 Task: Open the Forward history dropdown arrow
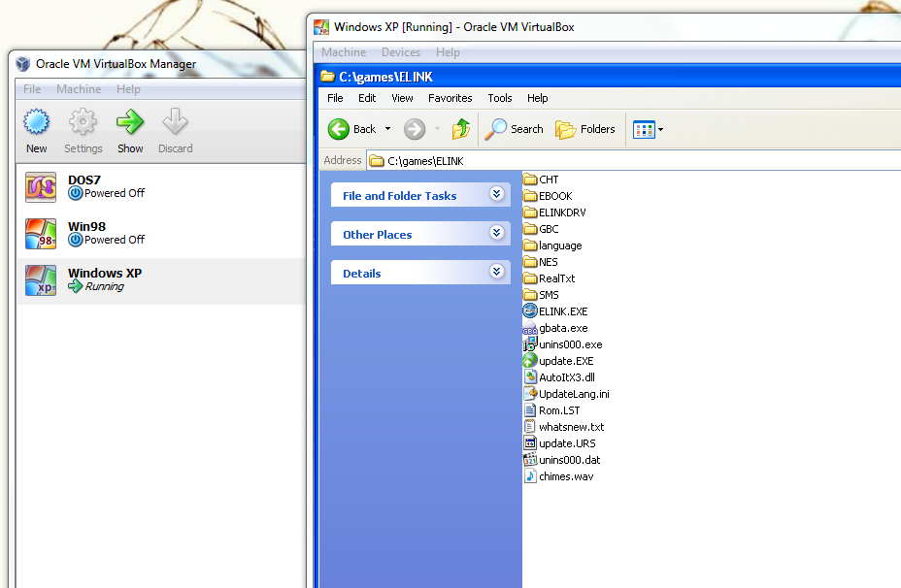click(437, 129)
